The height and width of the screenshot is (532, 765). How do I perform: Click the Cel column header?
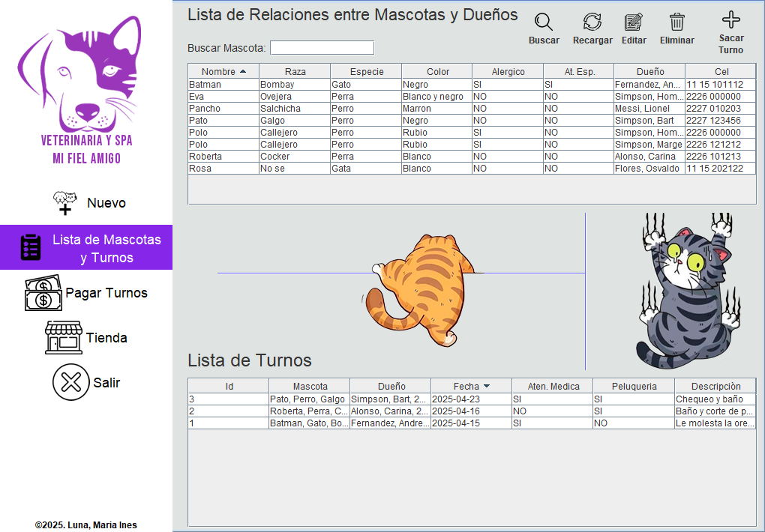(721, 72)
